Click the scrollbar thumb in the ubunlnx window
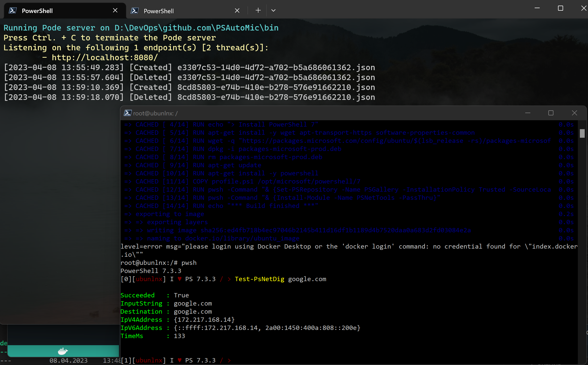The image size is (588, 365). [x=582, y=133]
